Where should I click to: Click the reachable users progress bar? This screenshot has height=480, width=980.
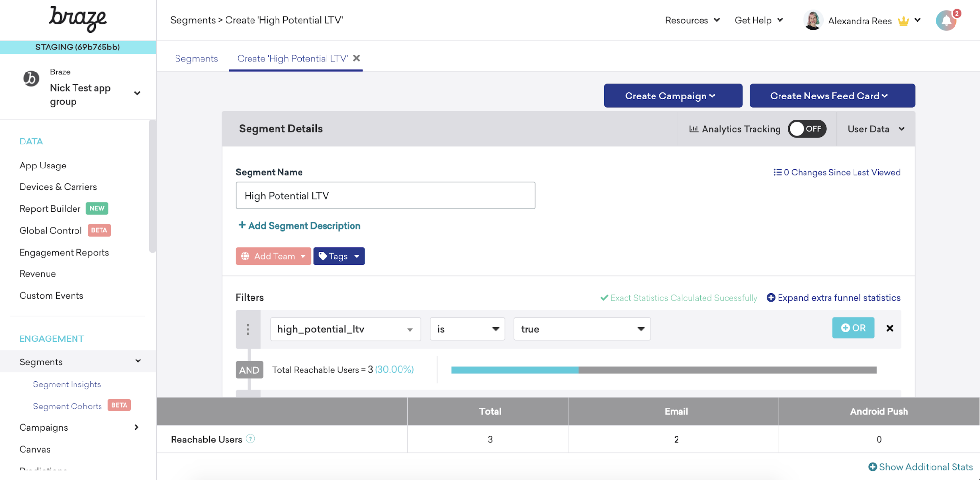coord(663,370)
